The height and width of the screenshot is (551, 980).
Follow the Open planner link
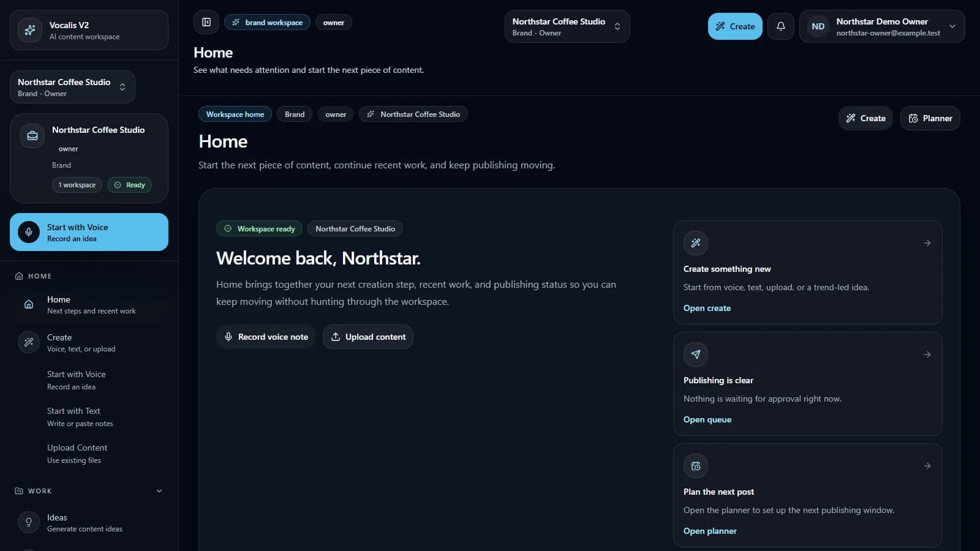point(710,531)
